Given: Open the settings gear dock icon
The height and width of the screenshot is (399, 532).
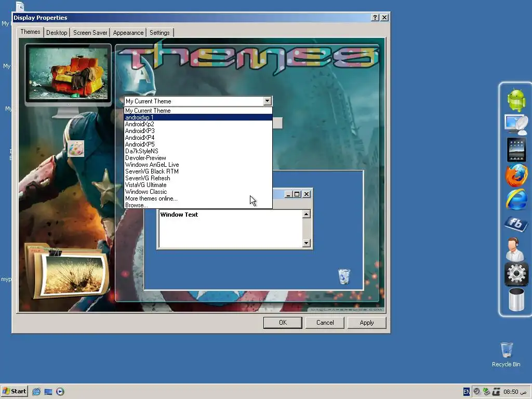Looking at the screenshot, I should (x=516, y=273).
